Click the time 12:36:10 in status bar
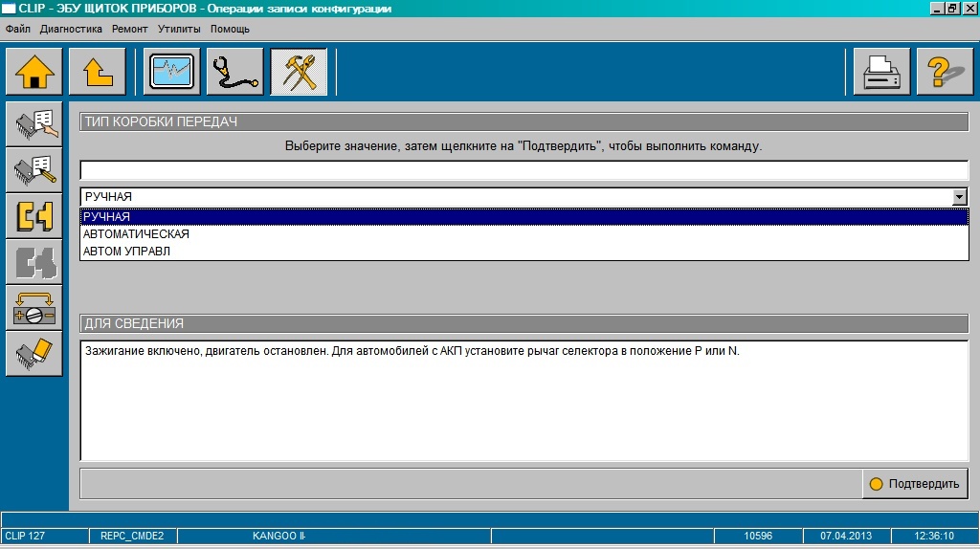 [x=934, y=536]
